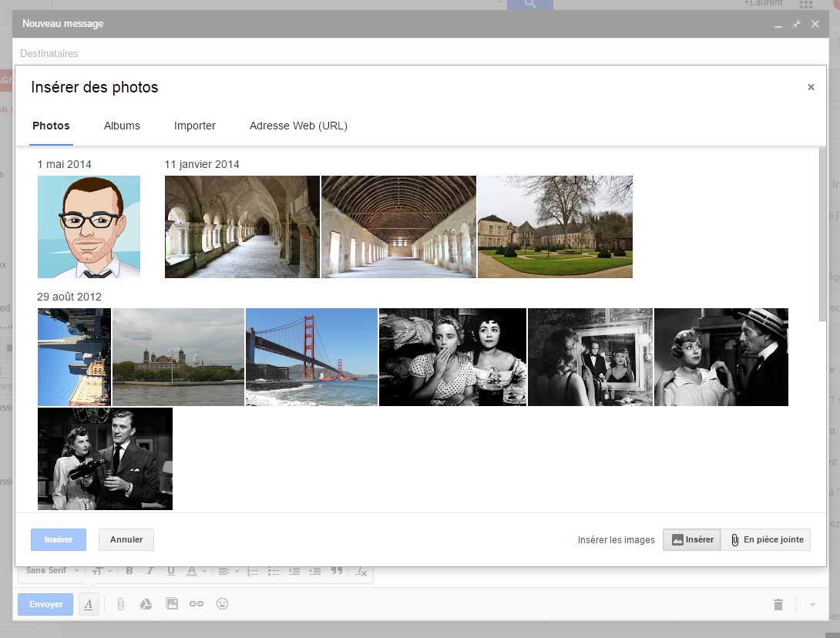Toggle bold formatting
This screenshot has width=840, height=638.
pos(129,571)
